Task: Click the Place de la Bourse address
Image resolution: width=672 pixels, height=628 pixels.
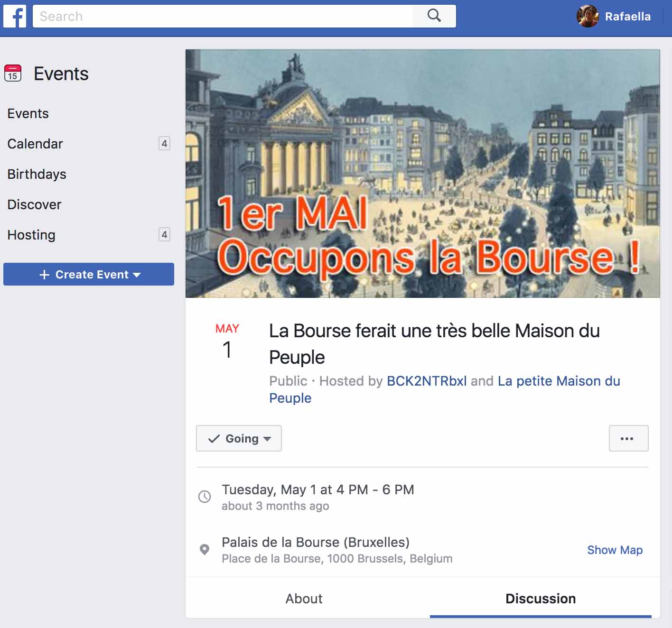Action: point(337,559)
